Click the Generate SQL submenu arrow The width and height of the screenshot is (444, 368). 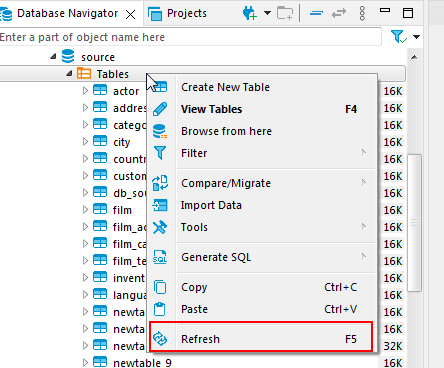pos(364,257)
